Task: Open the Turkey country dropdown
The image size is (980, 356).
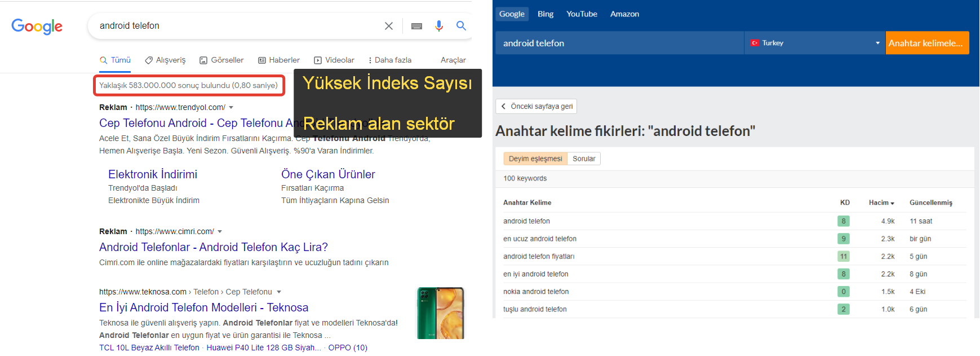Action: (815, 43)
